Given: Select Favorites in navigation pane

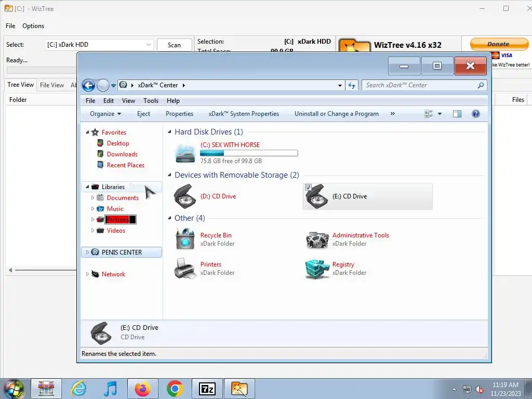Looking at the screenshot, I should [x=114, y=132].
